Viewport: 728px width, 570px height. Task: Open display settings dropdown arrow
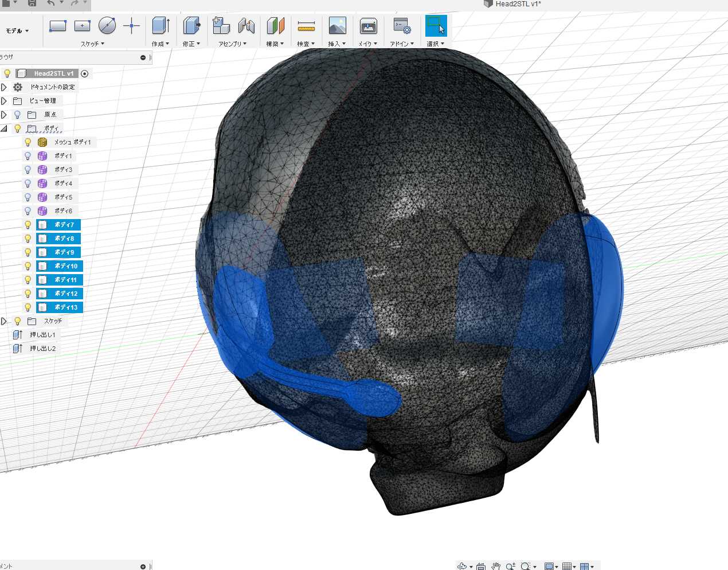coord(557,567)
